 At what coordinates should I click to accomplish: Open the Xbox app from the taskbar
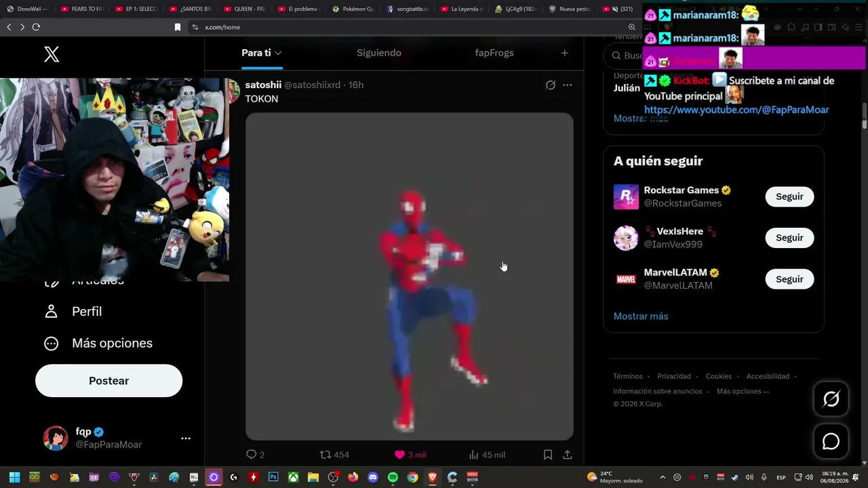click(x=293, y=477)
